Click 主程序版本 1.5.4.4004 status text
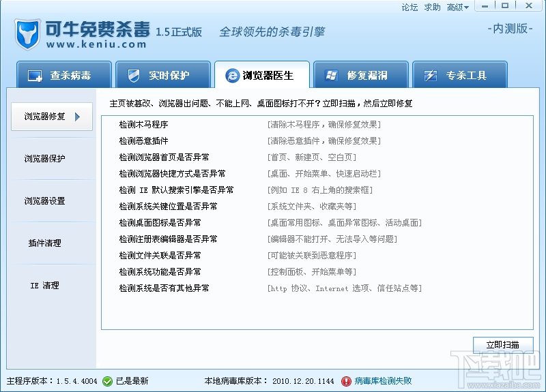Image resolution: width=546 pixels, height=392 pixels. click(52, 381)
